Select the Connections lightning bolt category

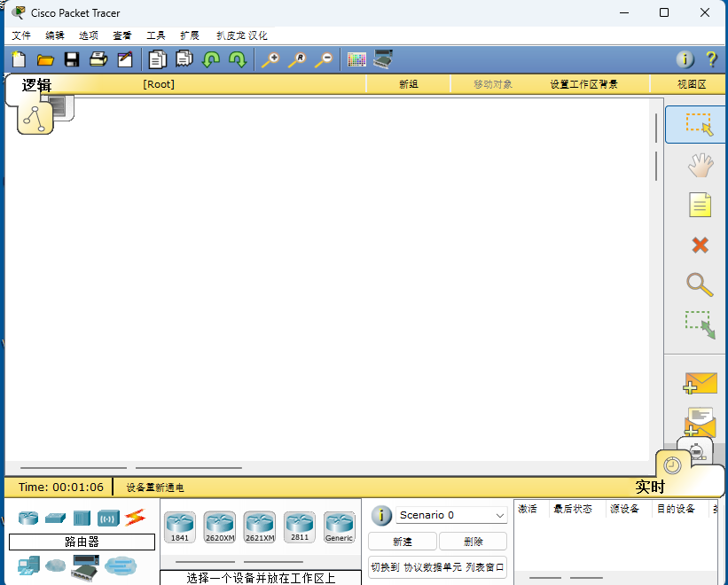[135, 518]
